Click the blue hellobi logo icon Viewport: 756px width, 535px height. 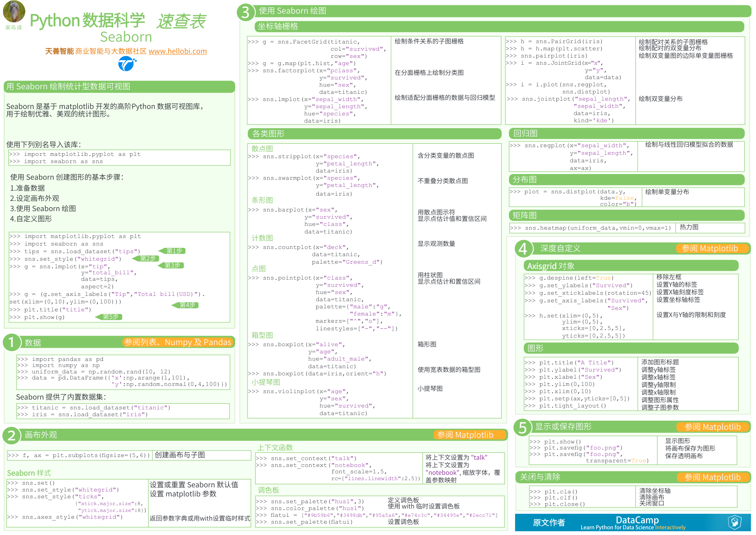[126, 64]
